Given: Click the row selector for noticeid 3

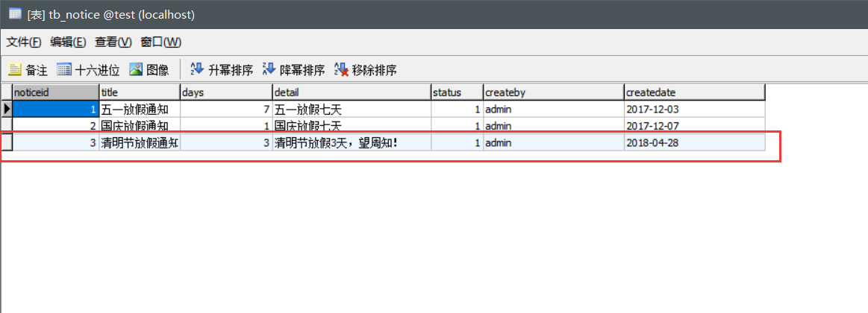Looking at the screenshot, I should (x=6, y=142).
